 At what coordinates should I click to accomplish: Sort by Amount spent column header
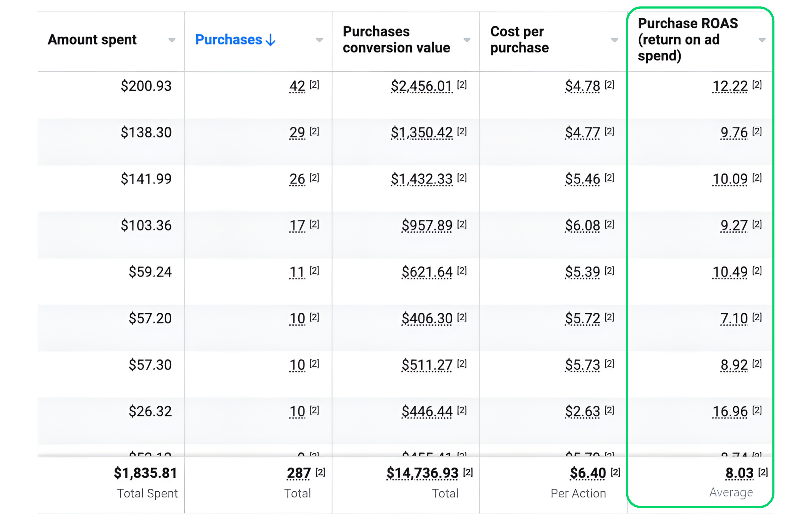(x=92, y=40)
